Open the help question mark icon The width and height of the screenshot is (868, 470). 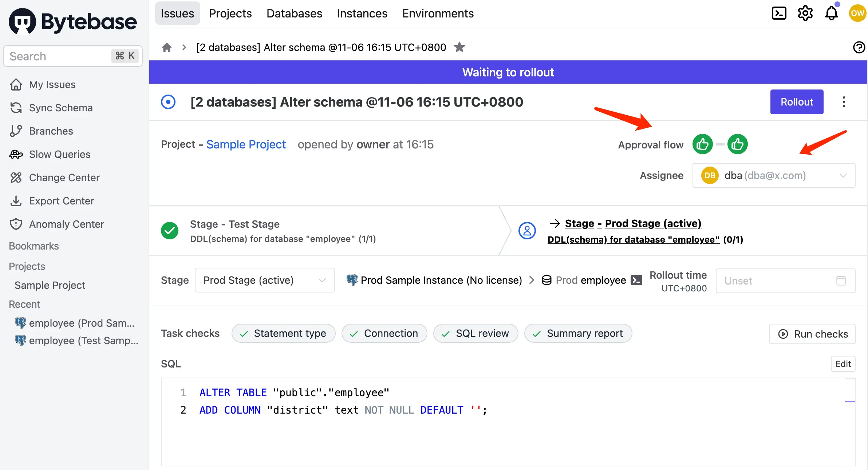[859, 47]
